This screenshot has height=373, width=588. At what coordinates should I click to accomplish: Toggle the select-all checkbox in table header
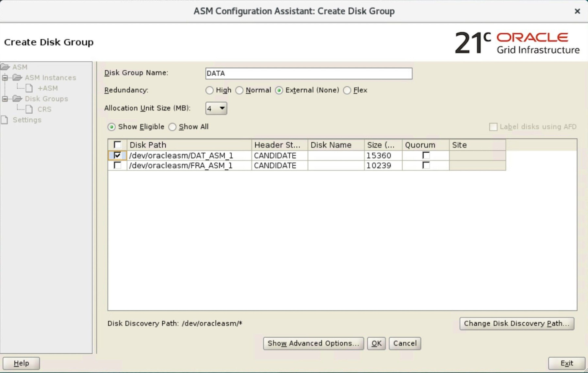point(117,145)
